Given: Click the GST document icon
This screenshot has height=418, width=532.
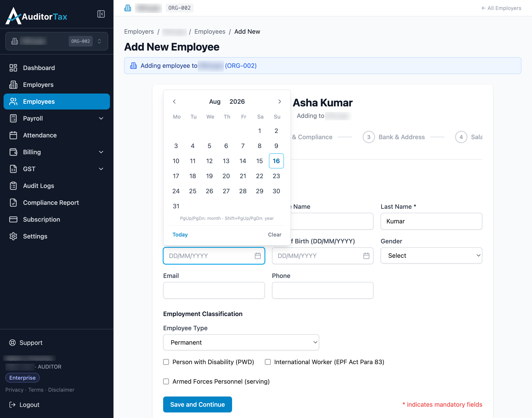Looking at the screenshot, I should pos(13,169).
